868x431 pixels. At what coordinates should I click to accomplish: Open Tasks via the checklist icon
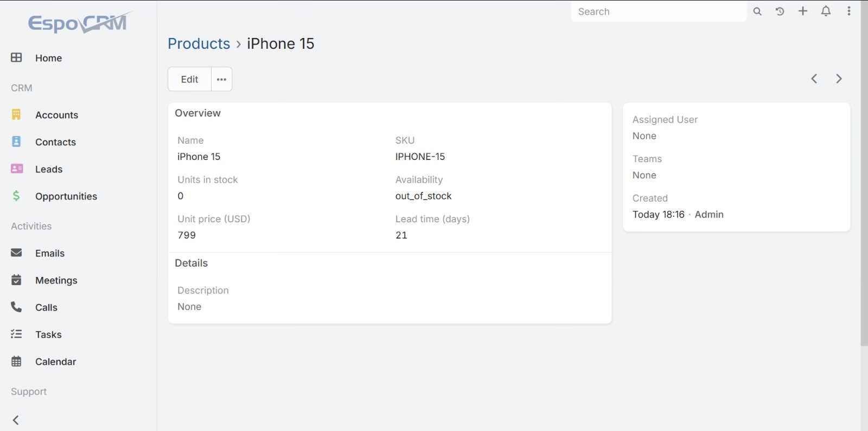click(x=16, y=334)
